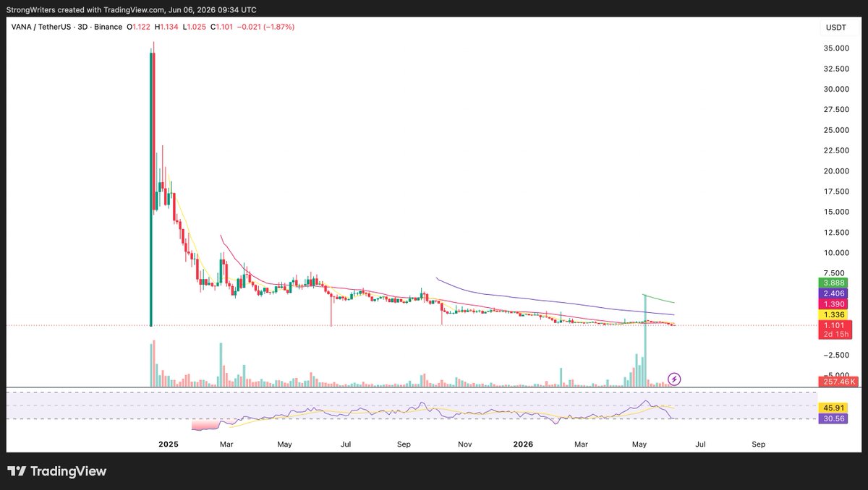Click the 30.000 price axis label
The height and width of the screenshot is (490, 868).
click(836, 89)
